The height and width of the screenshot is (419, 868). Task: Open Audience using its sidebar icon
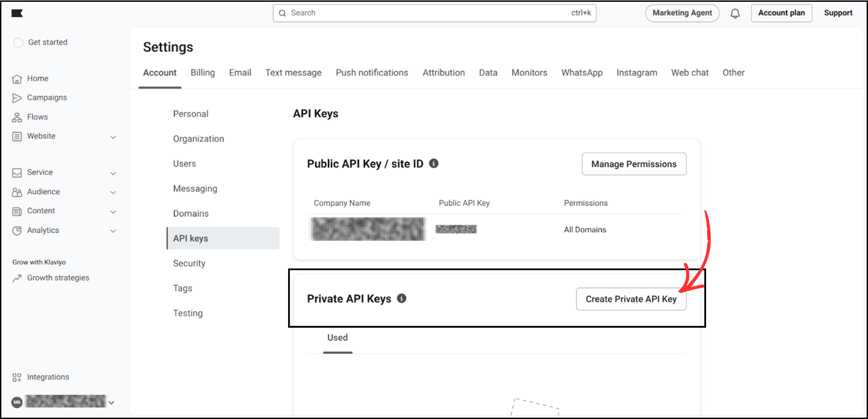coord(17,192)
